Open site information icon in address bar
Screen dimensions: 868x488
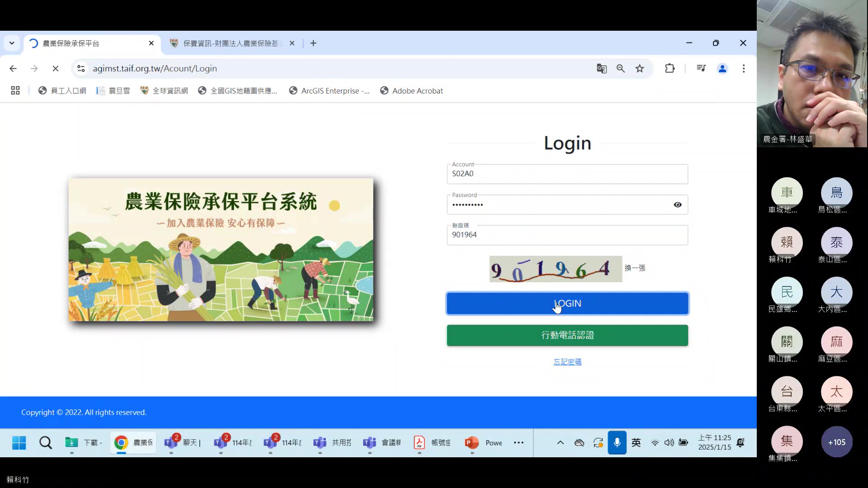(81, 69)
